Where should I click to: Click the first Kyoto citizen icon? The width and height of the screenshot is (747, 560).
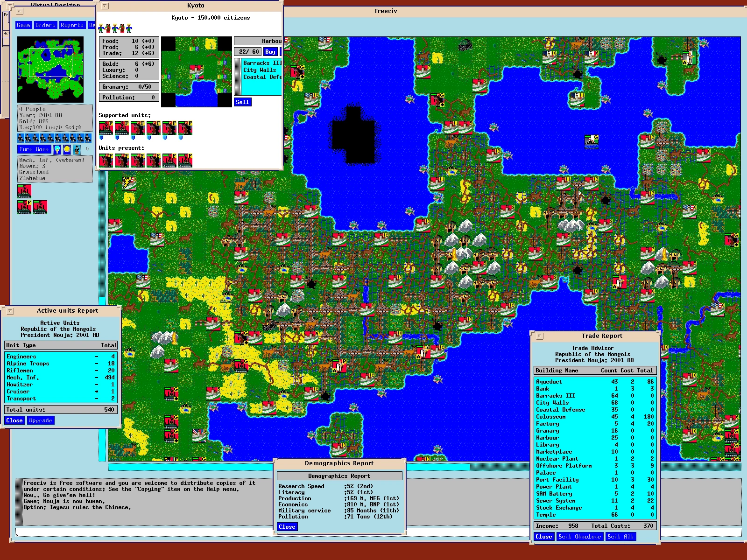click(101, 28)
